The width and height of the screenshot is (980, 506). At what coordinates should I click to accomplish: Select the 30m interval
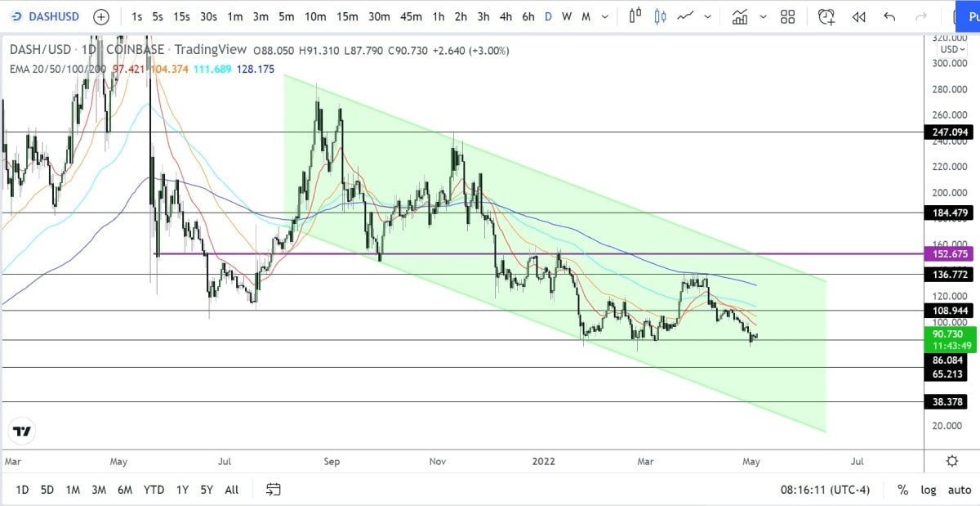coord(379,16)
